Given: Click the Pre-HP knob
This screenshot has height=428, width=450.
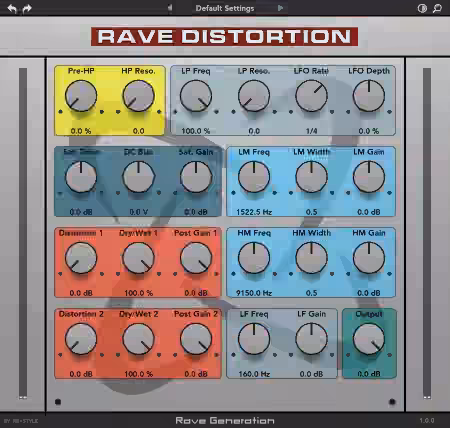Looking at the screenshot, I should click(x=81, y=96).
